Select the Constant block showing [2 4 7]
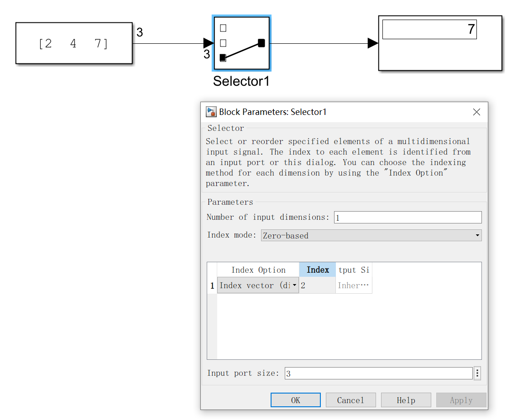 point(73,43)
